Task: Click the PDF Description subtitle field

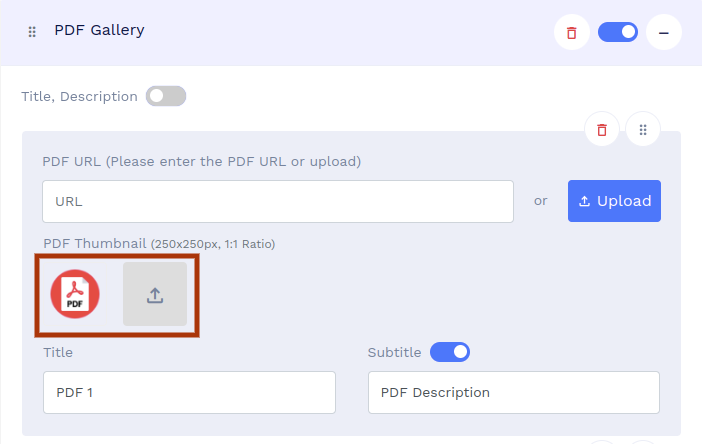Action: tap(514, 392)
